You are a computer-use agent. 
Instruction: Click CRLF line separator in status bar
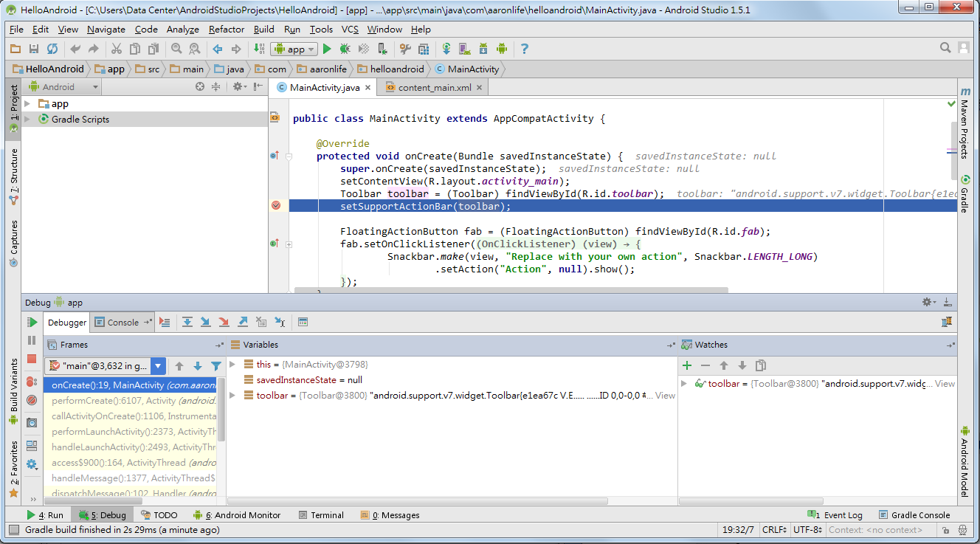click(773, 530)
